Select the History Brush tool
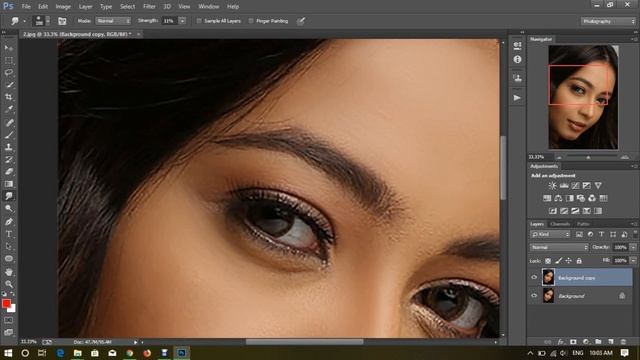This screenshot has height=360, width=640. click(x=9, y=159)
